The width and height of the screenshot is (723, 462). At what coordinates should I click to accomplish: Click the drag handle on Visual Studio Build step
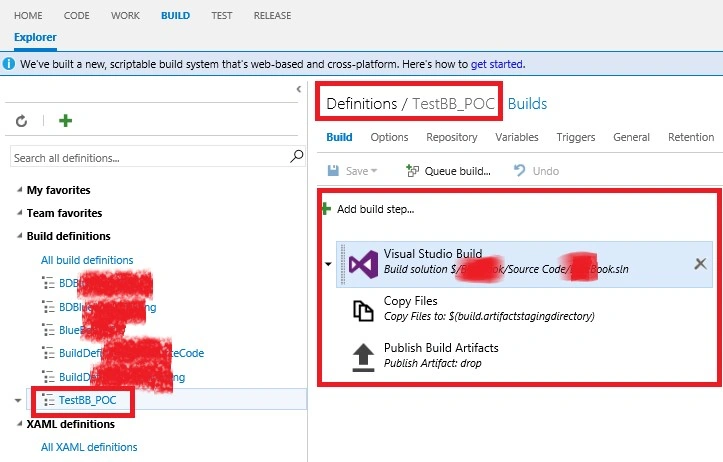tap(343, 264)
